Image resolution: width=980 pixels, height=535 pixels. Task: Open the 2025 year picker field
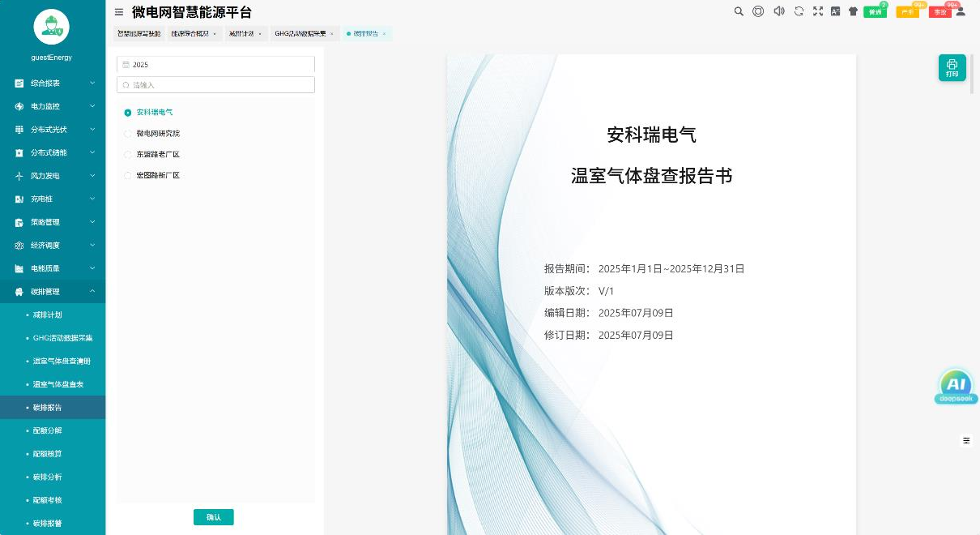(x=215, y=64)
